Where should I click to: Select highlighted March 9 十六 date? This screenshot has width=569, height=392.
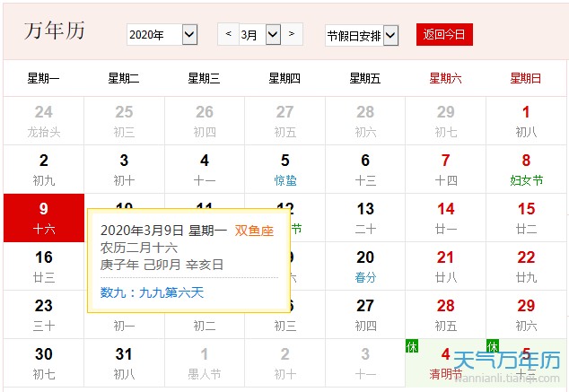point(44,218)
